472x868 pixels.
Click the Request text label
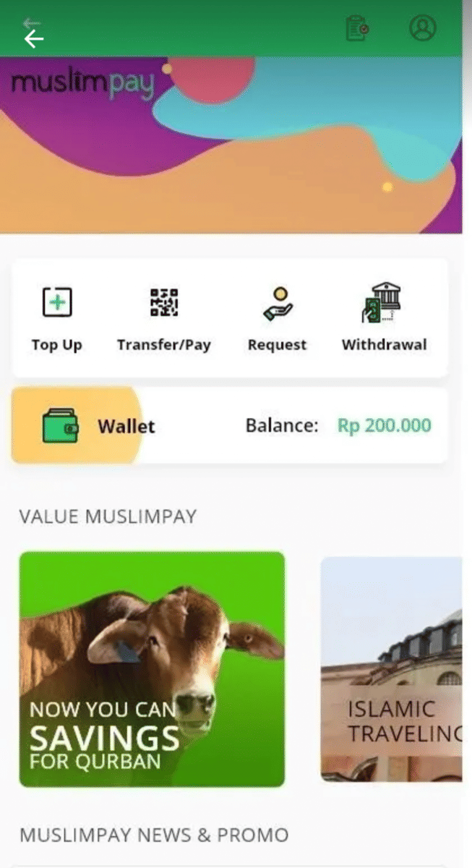[278, 345]
